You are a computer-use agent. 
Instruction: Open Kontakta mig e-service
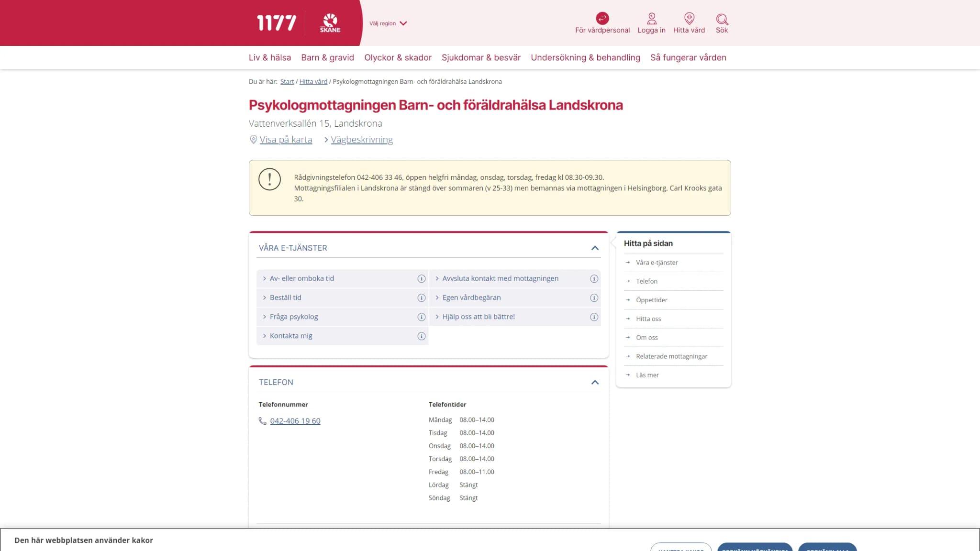click(x=291, y=336)
